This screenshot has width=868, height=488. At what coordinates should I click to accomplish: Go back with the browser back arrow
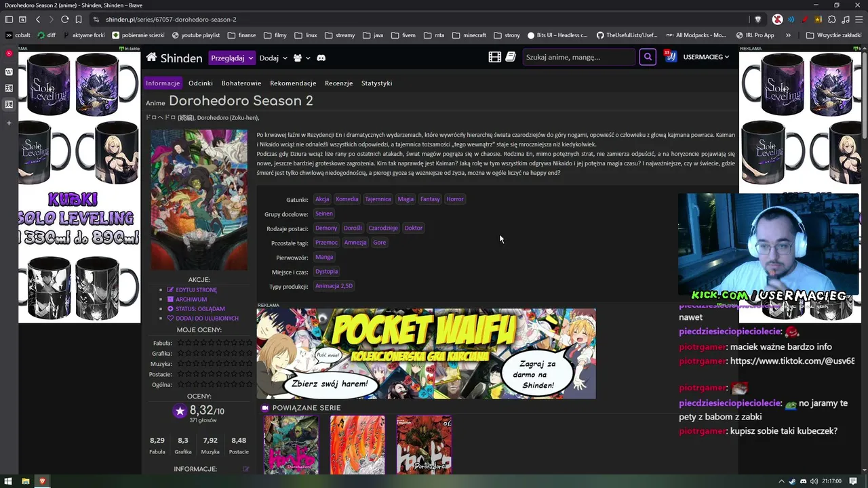(x=38, y=20)
